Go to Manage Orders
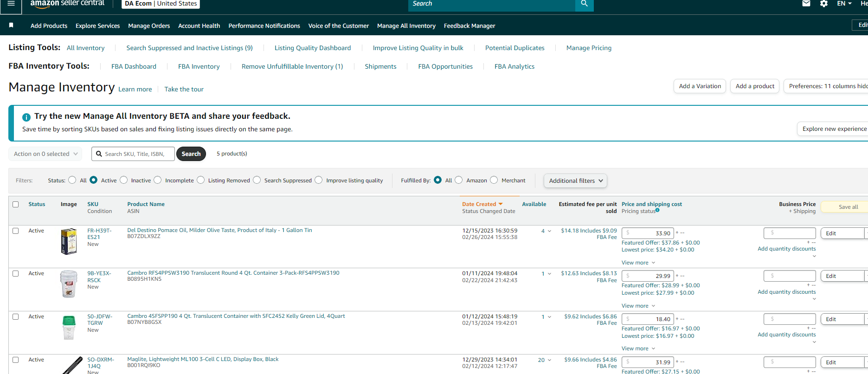The width and height of the screenshot is (868, 374). 149,26
